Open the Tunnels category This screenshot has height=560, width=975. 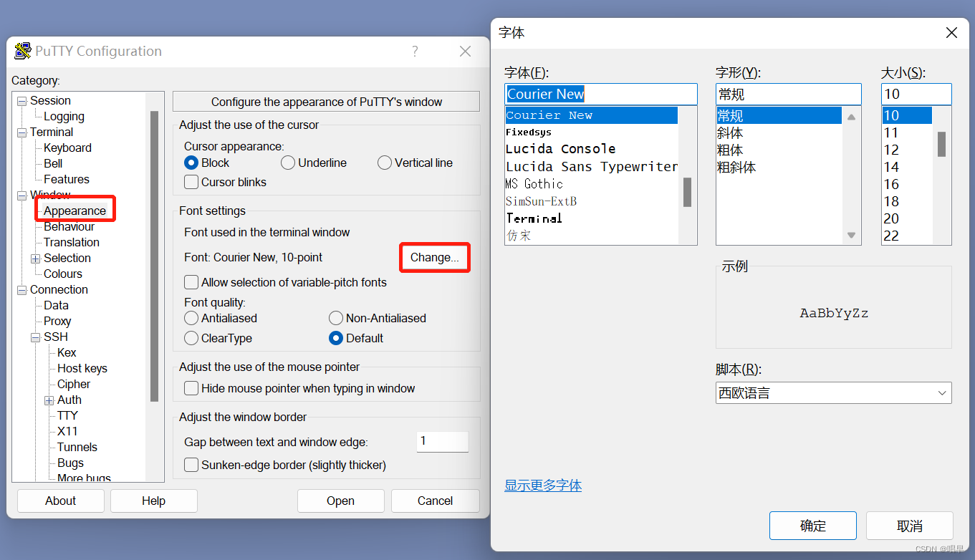[x=77, y=447]
